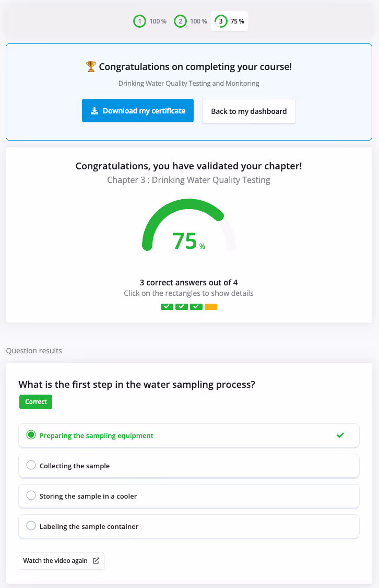Go Back to my dashboard
The width and height of the screenshot is (379, 588).
pos(248,111)
